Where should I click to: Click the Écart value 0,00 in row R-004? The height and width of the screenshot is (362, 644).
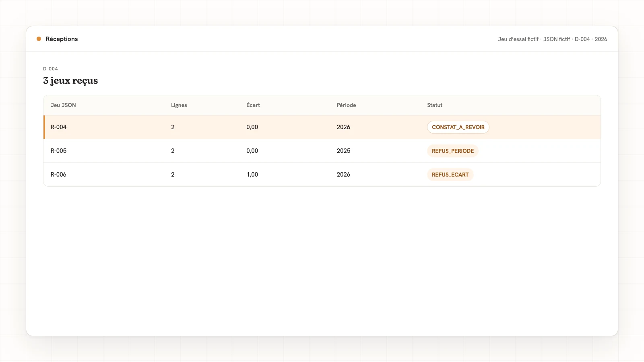tap(252, 127)
